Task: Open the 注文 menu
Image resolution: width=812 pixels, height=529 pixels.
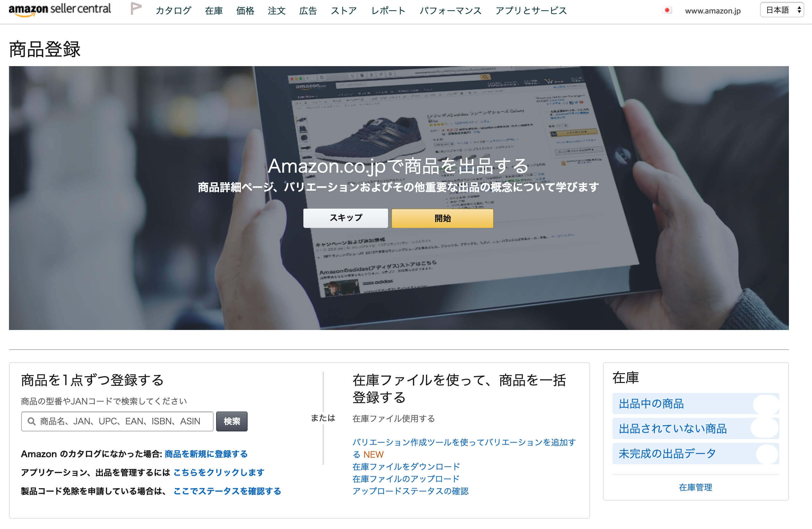Action: (x=277, y=11)
